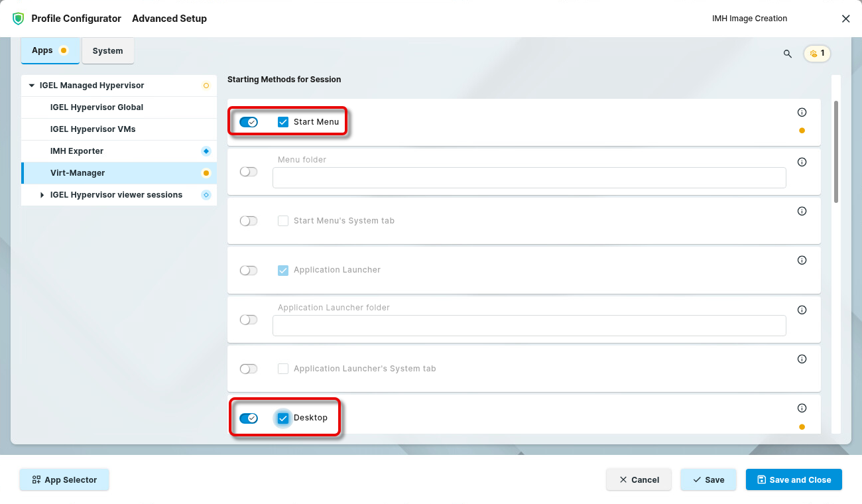Click the changes counter badge showing 1
This screenshot has width=862, height=504.
coord(817,53)
